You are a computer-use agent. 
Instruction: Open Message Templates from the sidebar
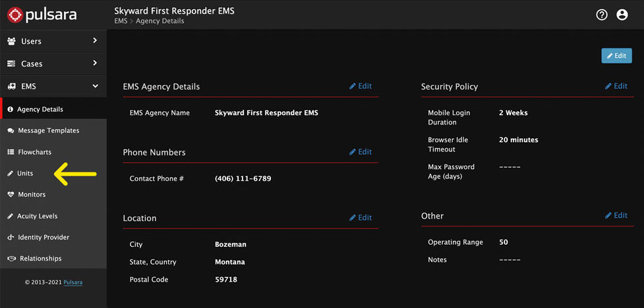pos(48,130)
